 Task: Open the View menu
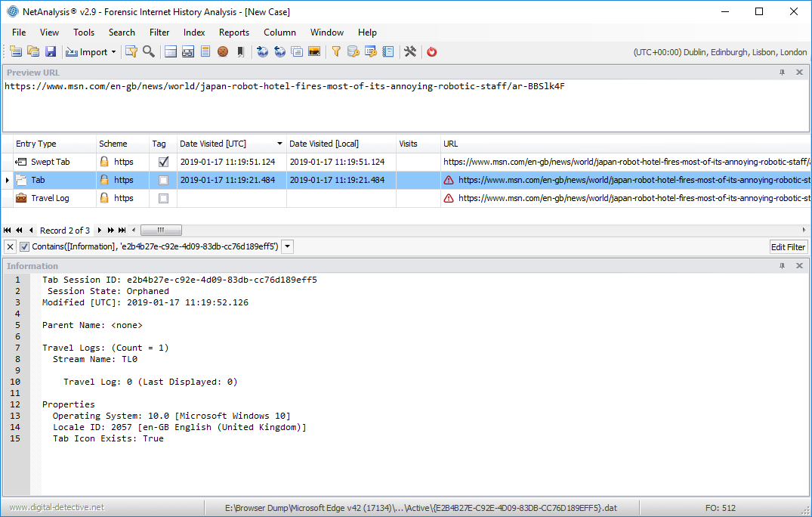pos(49,32)
